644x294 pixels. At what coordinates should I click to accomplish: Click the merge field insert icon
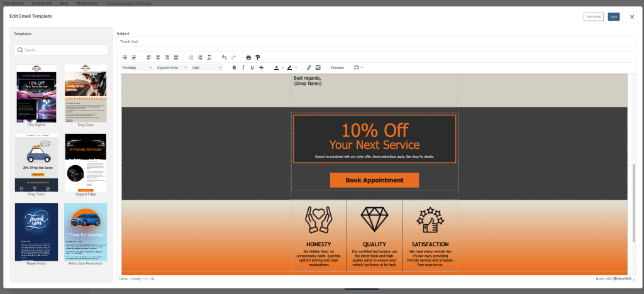pyautogui.click(x=356, y=68)
